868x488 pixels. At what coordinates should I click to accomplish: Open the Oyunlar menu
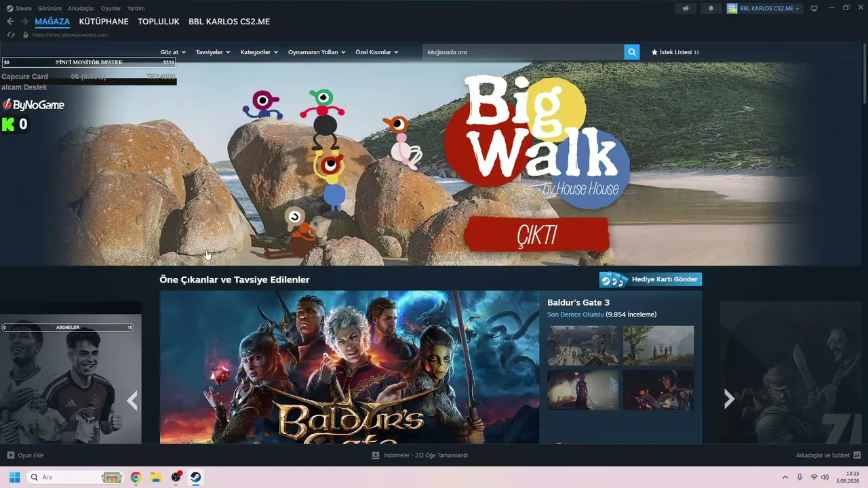[111, 8]
